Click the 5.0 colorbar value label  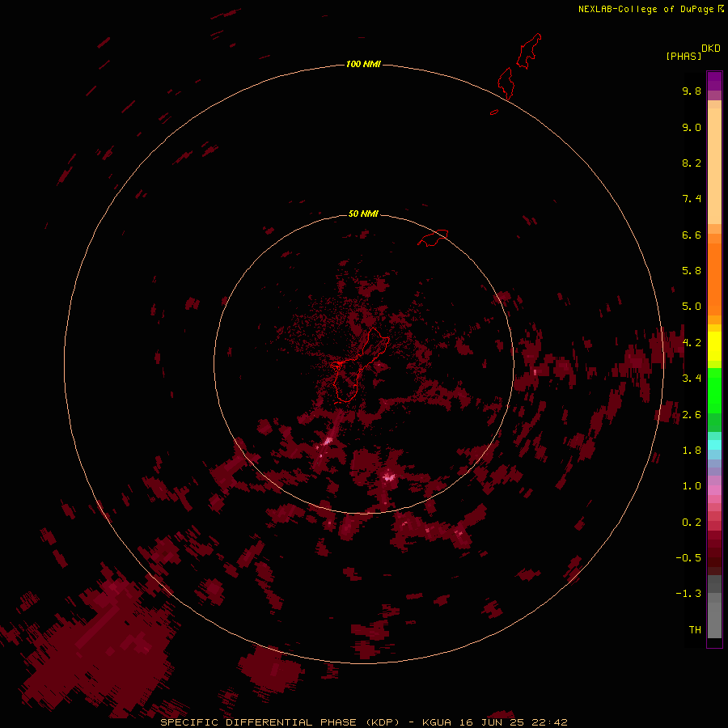(x=692, y=307)
